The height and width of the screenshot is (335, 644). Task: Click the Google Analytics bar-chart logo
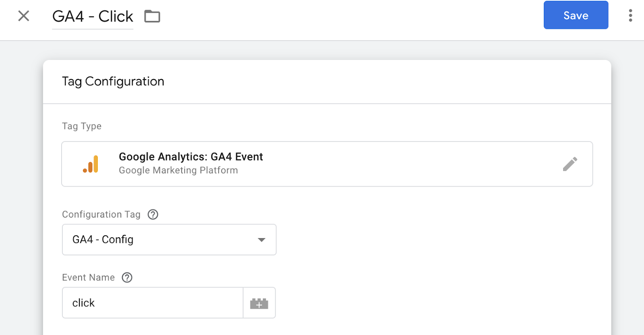point(91,164)
